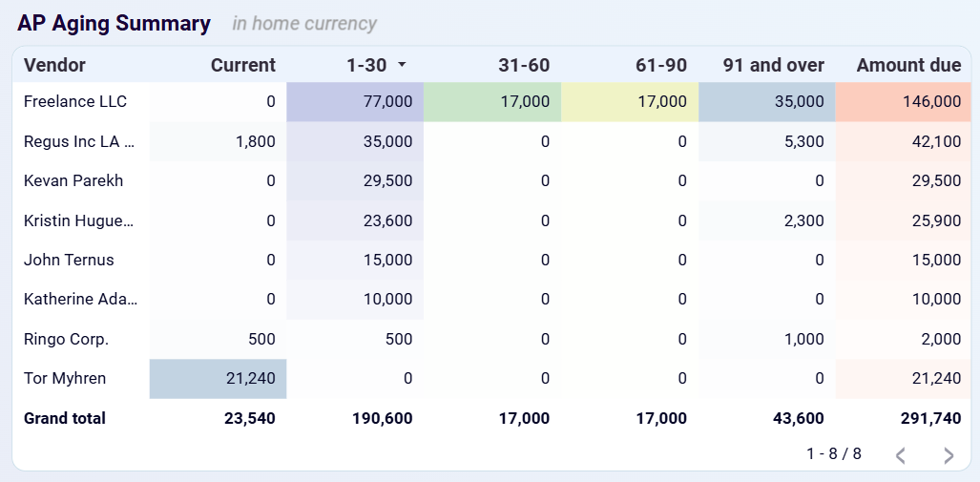980x482 pixels.
Task: Click Kevan Parekh's 29,500 in 1-30 column
Action: (355, 180)
